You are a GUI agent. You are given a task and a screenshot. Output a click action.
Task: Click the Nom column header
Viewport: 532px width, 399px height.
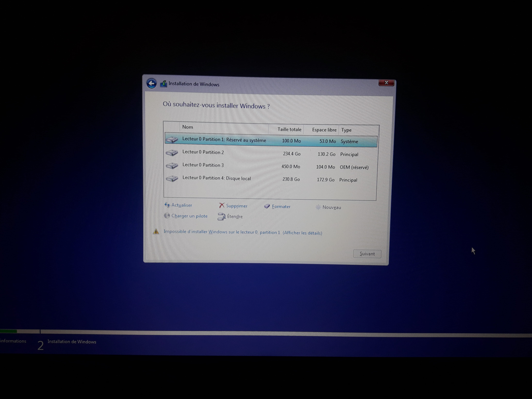click(188, 127)
